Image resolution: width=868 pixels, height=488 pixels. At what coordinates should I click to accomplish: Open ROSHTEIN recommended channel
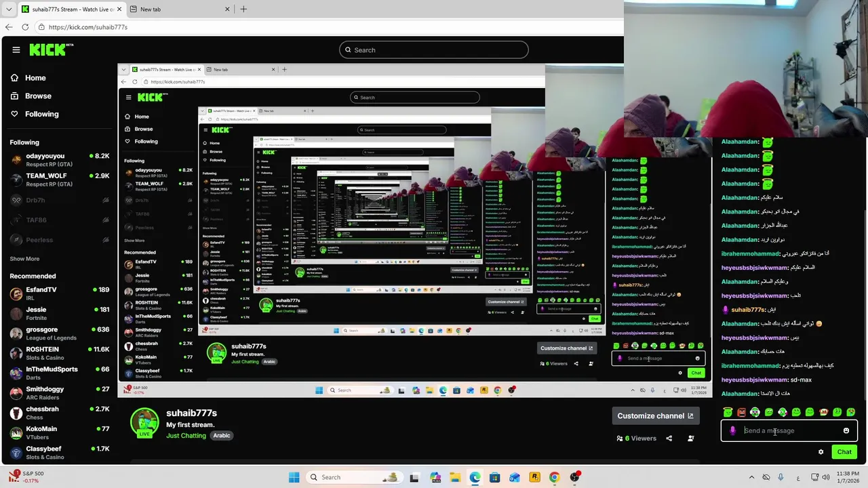[x=60, y=353]
